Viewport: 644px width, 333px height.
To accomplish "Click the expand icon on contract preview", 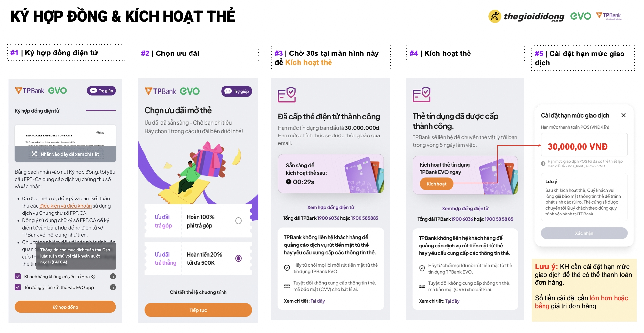I will click(34, 154).
